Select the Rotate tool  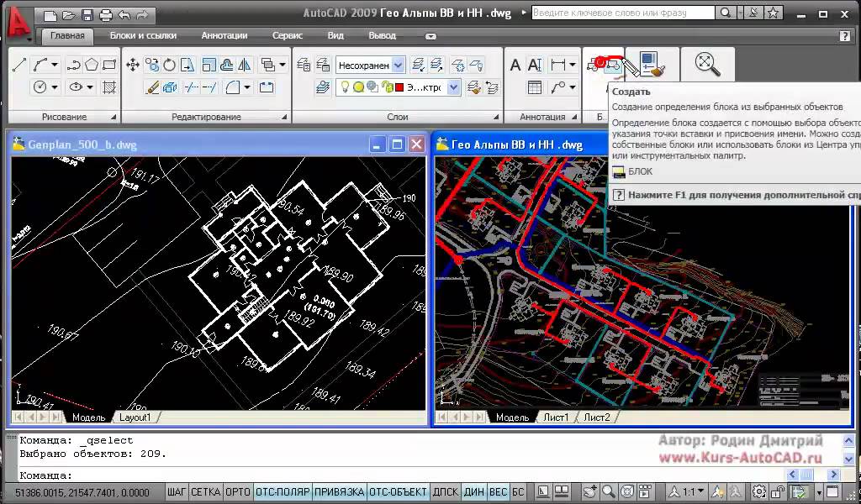pos(170,66)
